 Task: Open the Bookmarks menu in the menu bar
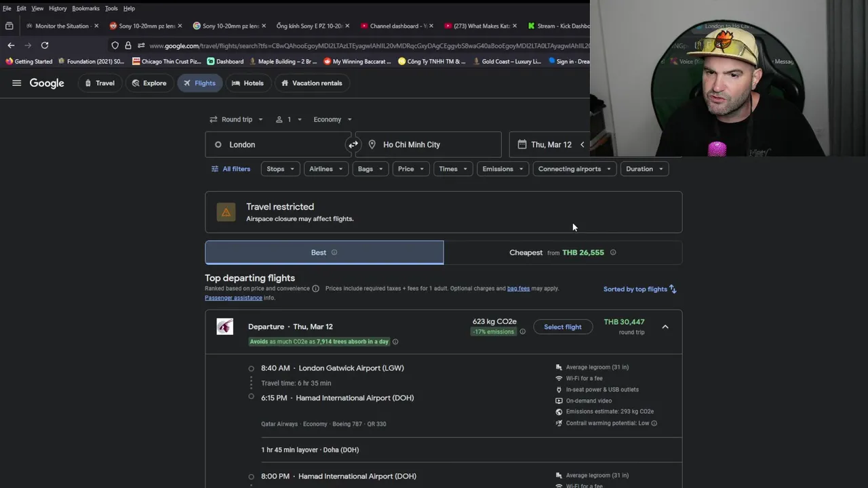[x=85, y=8]
